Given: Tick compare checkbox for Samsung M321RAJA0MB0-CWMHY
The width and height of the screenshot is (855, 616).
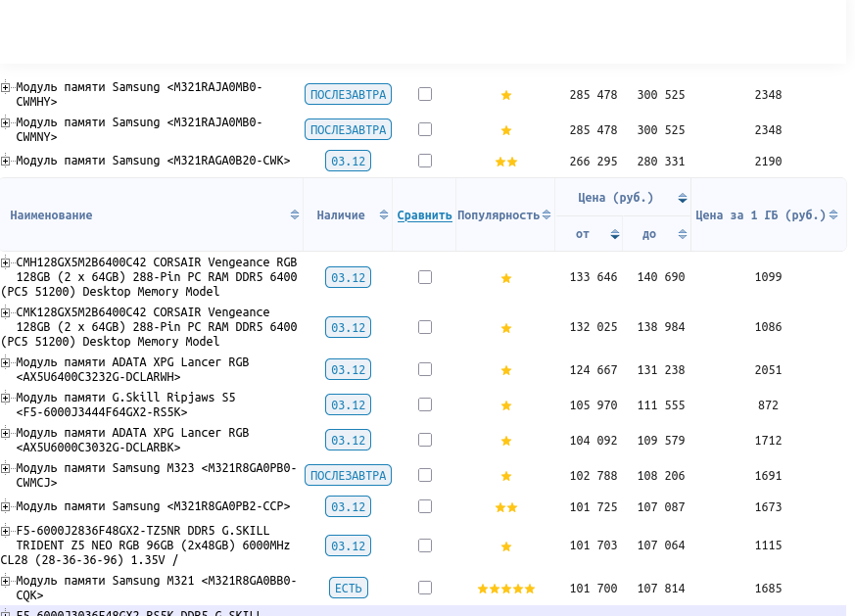Looking at the screenshot, I should tap(425, 94).
